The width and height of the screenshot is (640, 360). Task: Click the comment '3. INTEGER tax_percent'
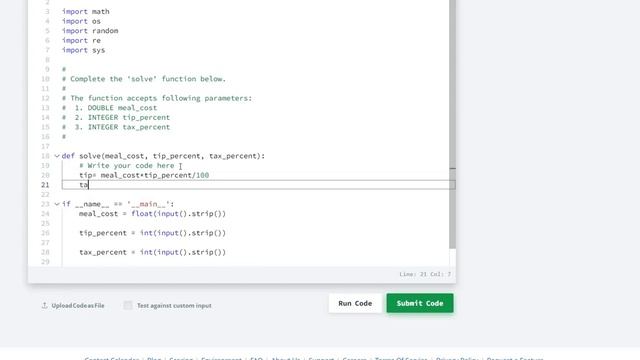(116, 127)
